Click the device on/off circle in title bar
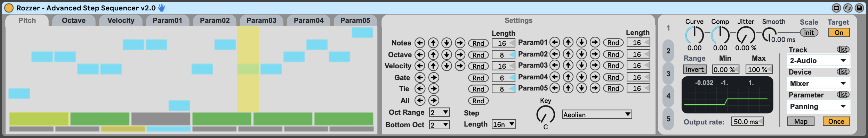This screenshot has height=138, width=868. coord(9,8)
